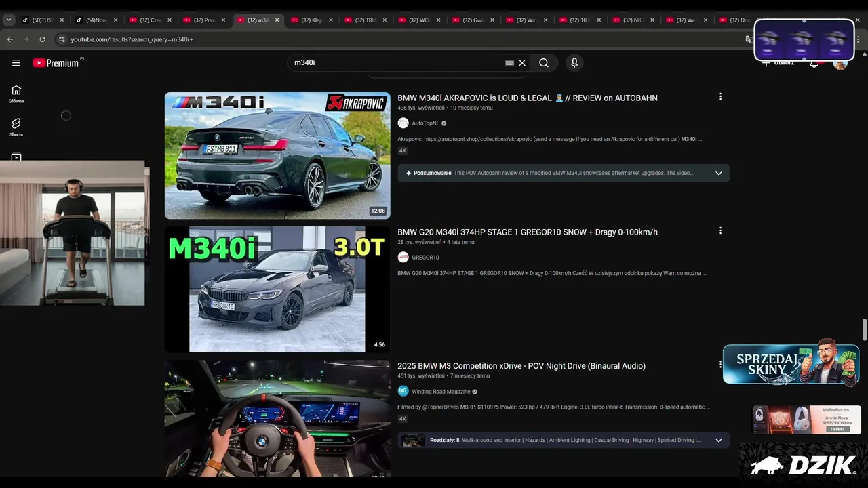Click the 4K badge on Akrapovic video
Image resolution: width=868 pixels, height=488 pixels.
click(402, 151)
